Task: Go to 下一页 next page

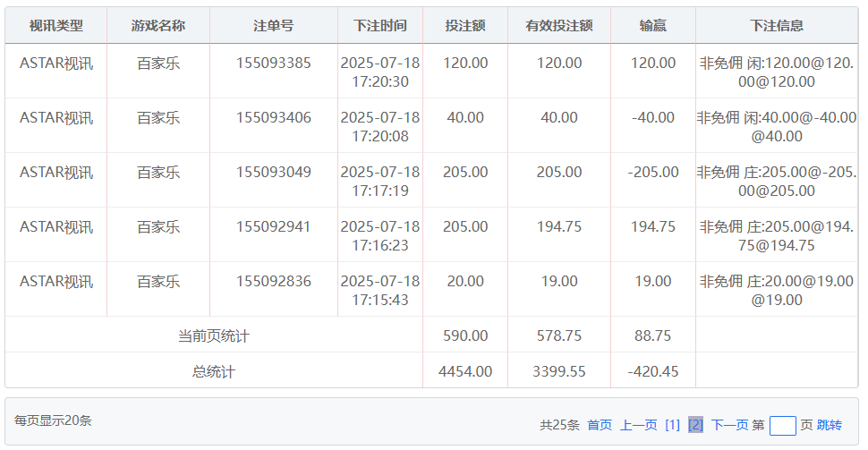Action: click(x=729, y=425)
